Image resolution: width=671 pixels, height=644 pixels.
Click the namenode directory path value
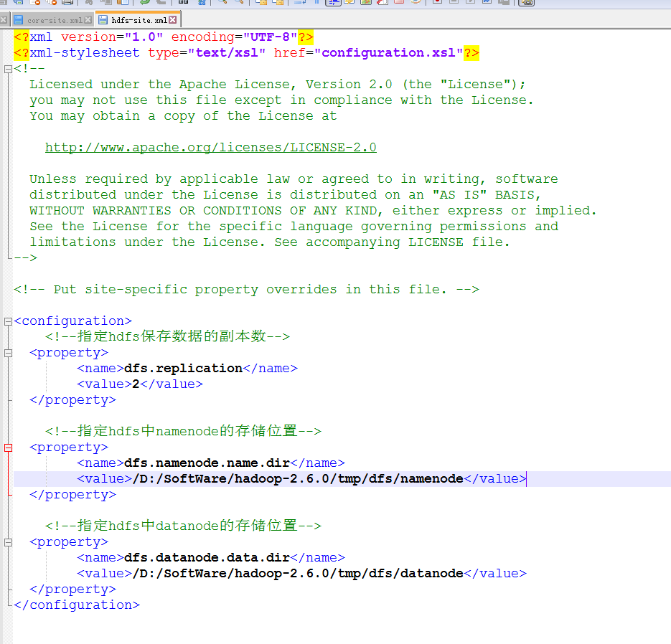pos(298,479)
